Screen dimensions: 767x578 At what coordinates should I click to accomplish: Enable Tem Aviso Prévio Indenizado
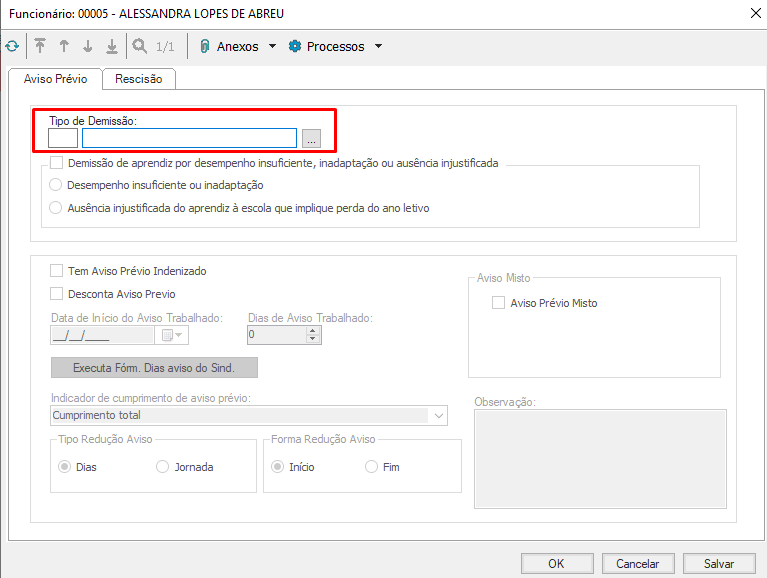[56, 271]
